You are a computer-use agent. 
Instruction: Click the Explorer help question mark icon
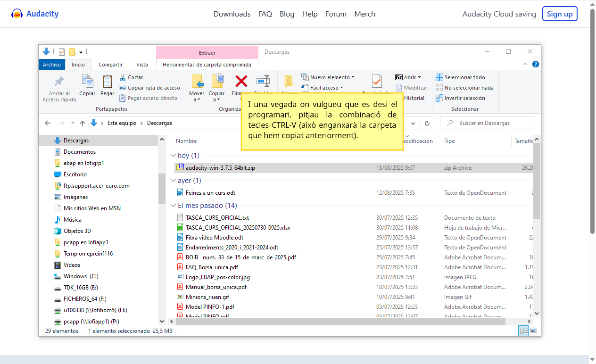(536, 65)
